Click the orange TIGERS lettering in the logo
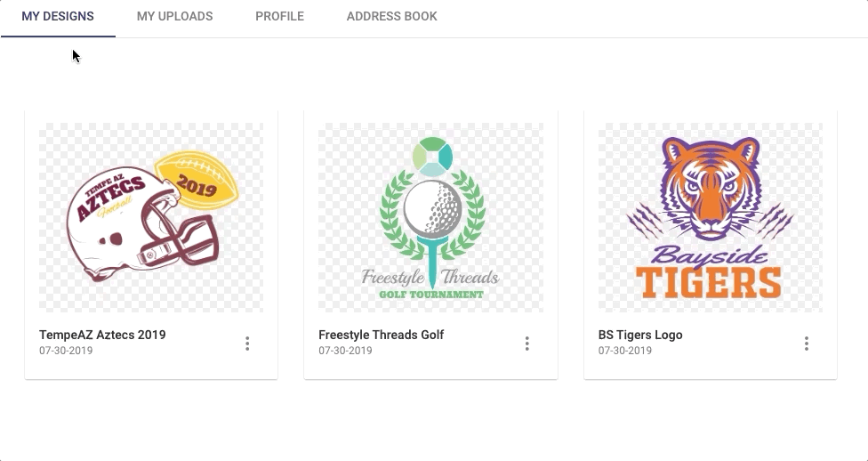This screenshot has height=461, width=868. tap(709, 282)
